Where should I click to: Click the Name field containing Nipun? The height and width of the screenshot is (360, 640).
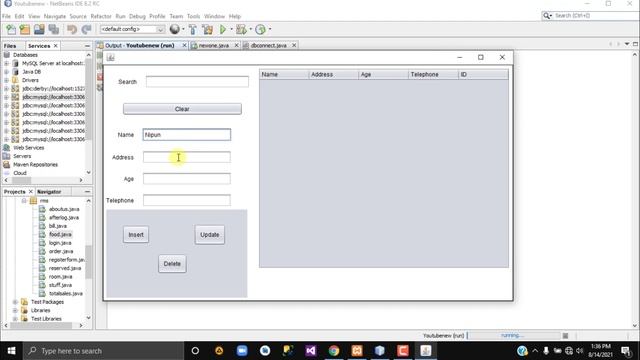point(187,135)
